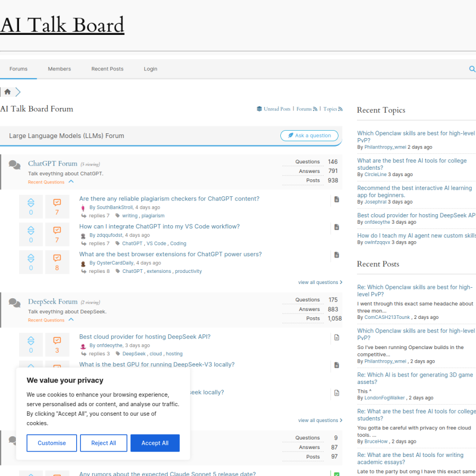Click the 'VS Code' tag

157,243
